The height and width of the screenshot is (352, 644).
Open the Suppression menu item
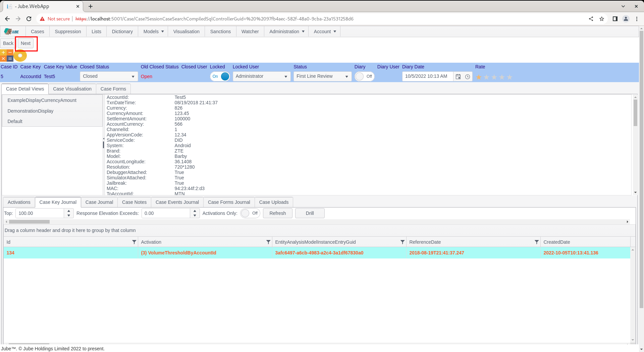[x=68, y=32]
